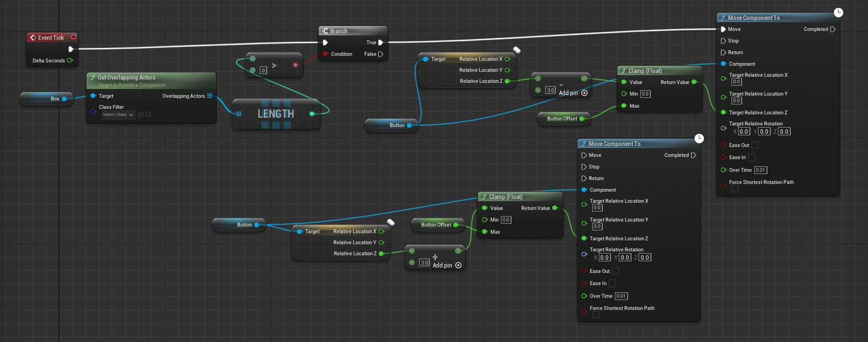Click the Branch node's False output pin

point(380,54)
